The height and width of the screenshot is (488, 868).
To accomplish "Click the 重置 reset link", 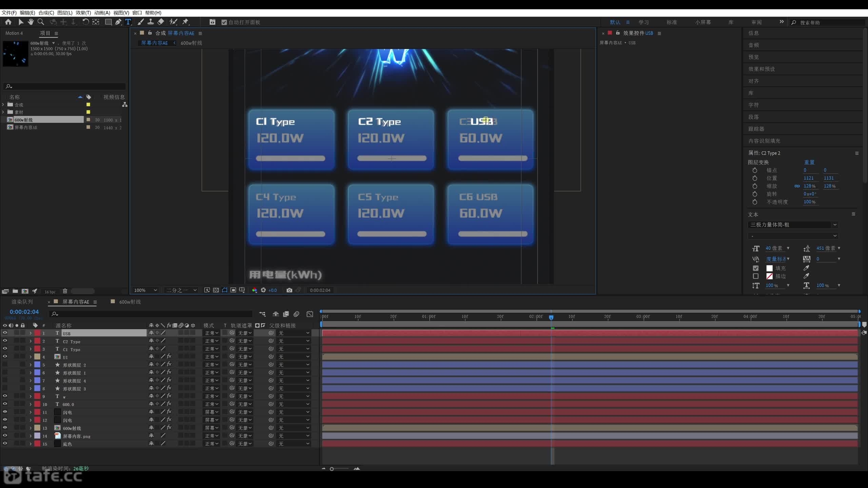I will pos(809,162).
